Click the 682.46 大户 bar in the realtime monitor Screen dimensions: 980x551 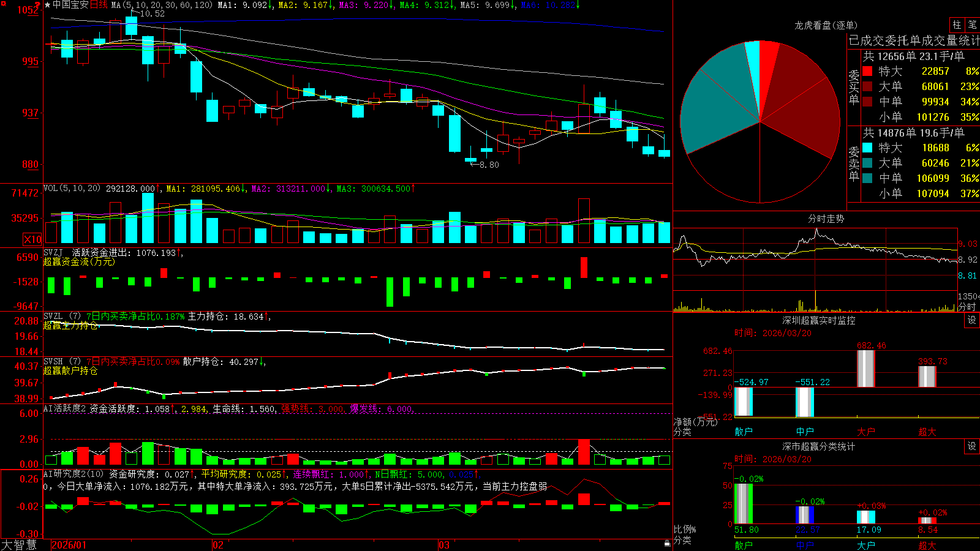coord(866,368)
